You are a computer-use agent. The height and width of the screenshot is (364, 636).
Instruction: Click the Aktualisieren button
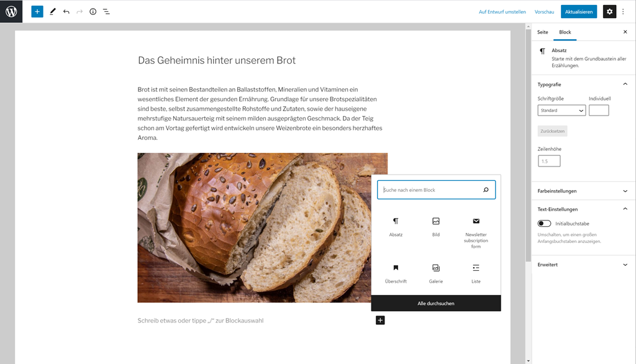579,11
